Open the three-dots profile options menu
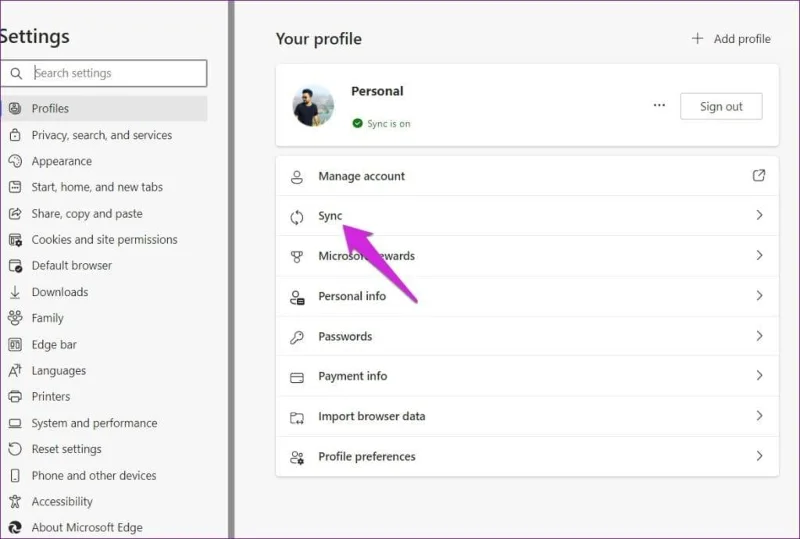 (659, 106)
